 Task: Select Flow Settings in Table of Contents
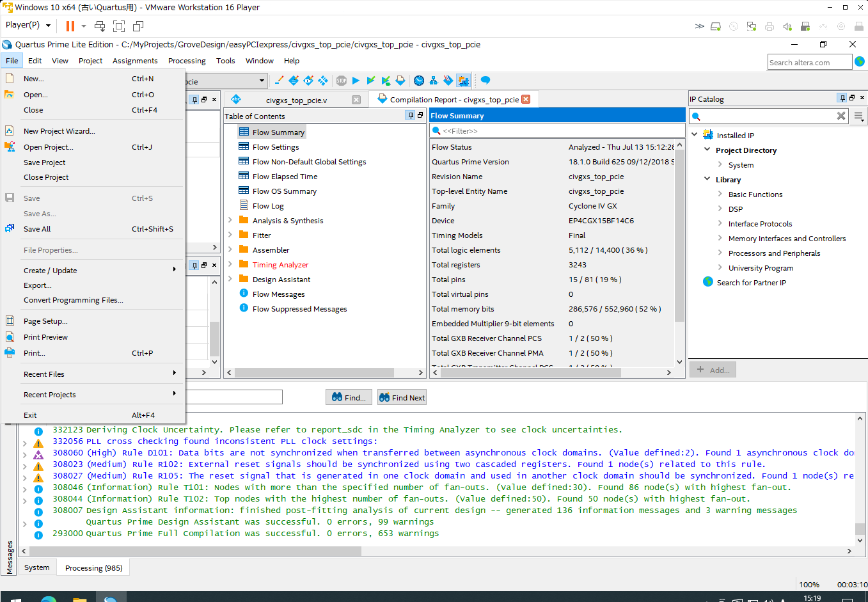276,147
